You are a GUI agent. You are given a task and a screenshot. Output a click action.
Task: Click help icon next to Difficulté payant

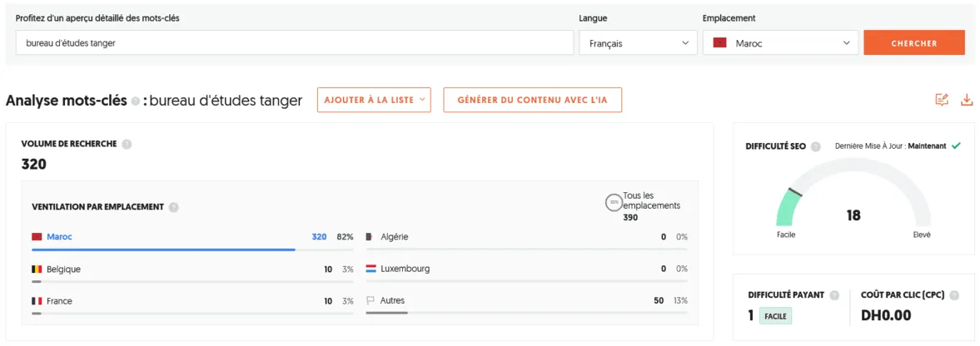click(834, 295)
